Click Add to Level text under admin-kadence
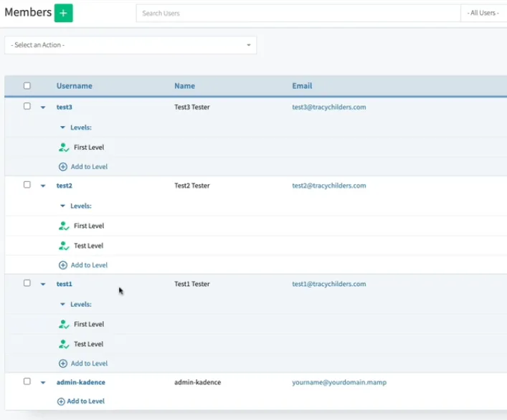 coord(85,401)
